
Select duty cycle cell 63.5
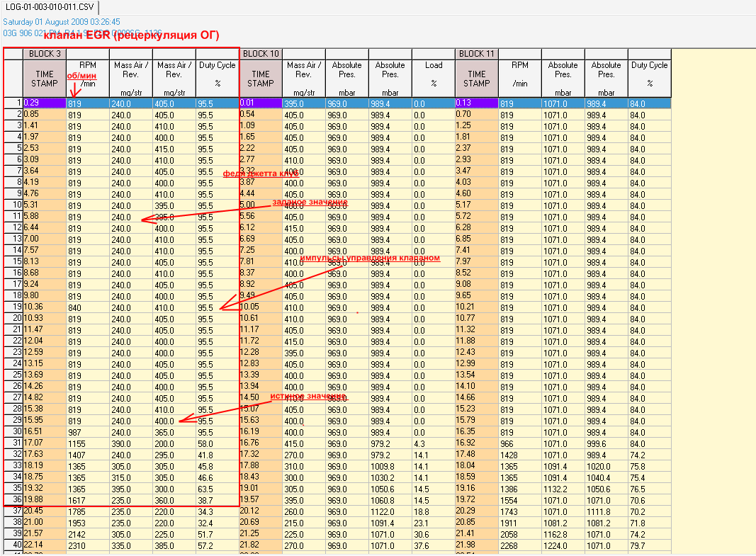pos(218,489)
